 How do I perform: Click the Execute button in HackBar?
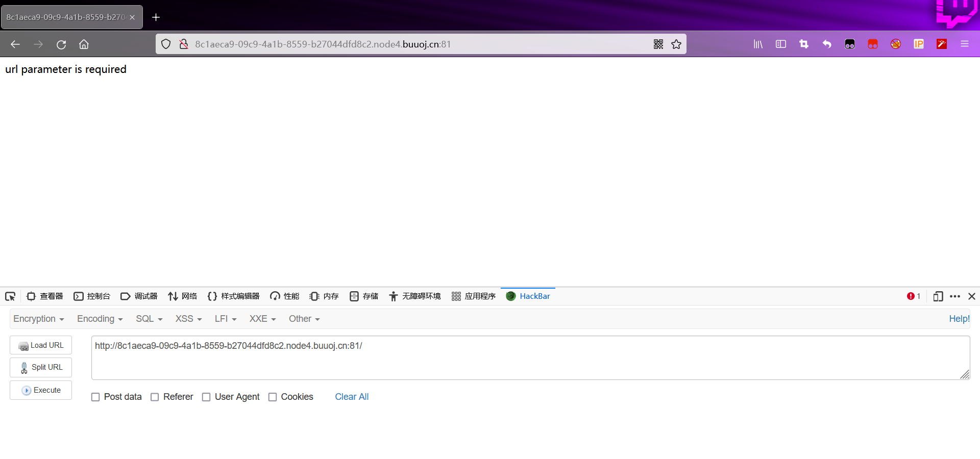40,390
